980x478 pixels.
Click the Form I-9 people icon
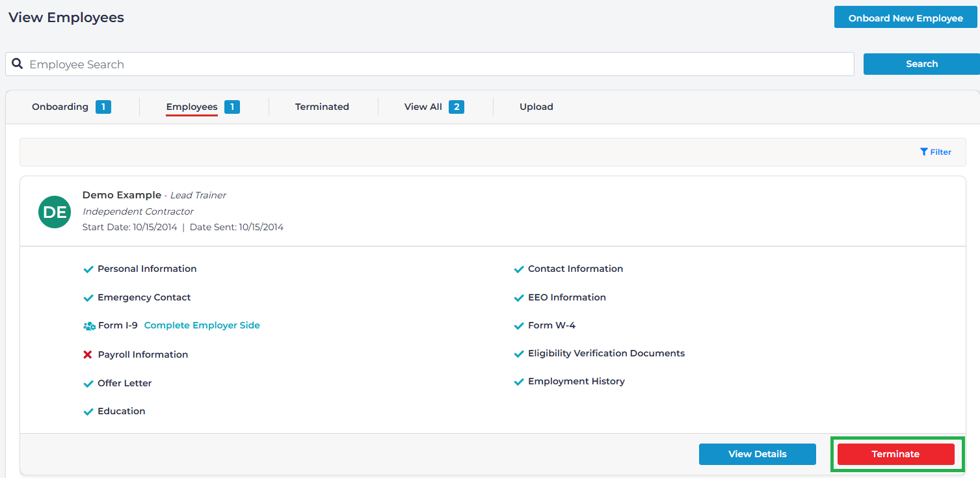click(x=89, y=326)
